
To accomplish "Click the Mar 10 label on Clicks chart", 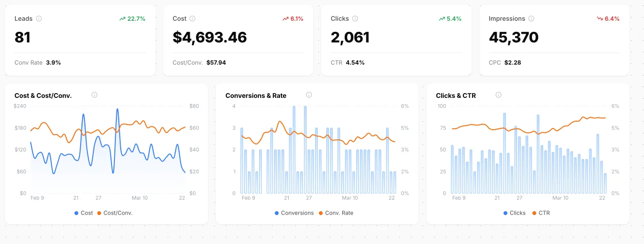I will (560, 198).
